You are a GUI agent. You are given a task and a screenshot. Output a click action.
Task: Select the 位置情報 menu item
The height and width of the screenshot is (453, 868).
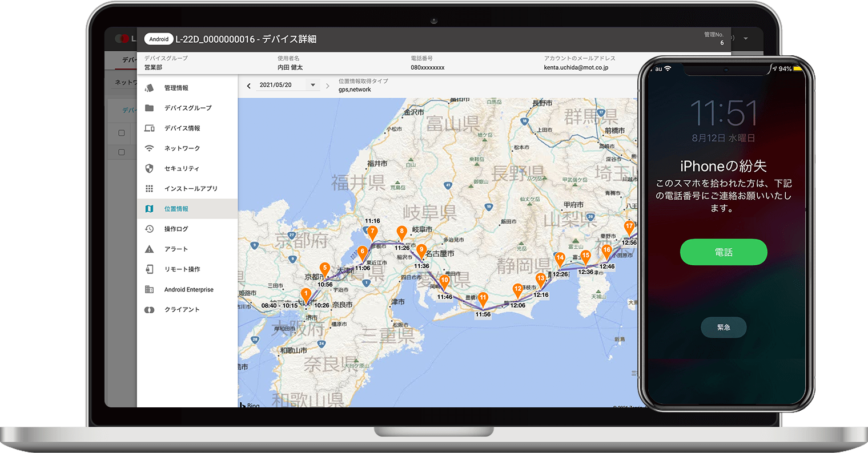point(187,209)
